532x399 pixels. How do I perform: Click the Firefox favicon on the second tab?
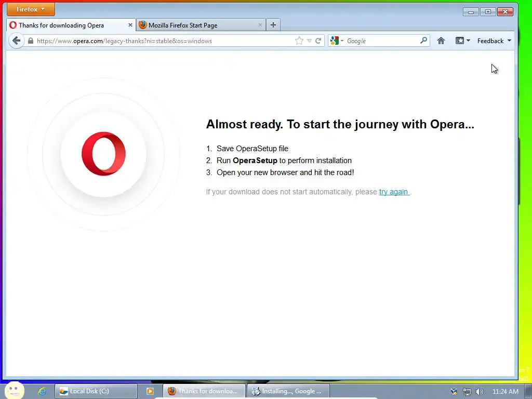pyautogui.click(x=143, y=25)
